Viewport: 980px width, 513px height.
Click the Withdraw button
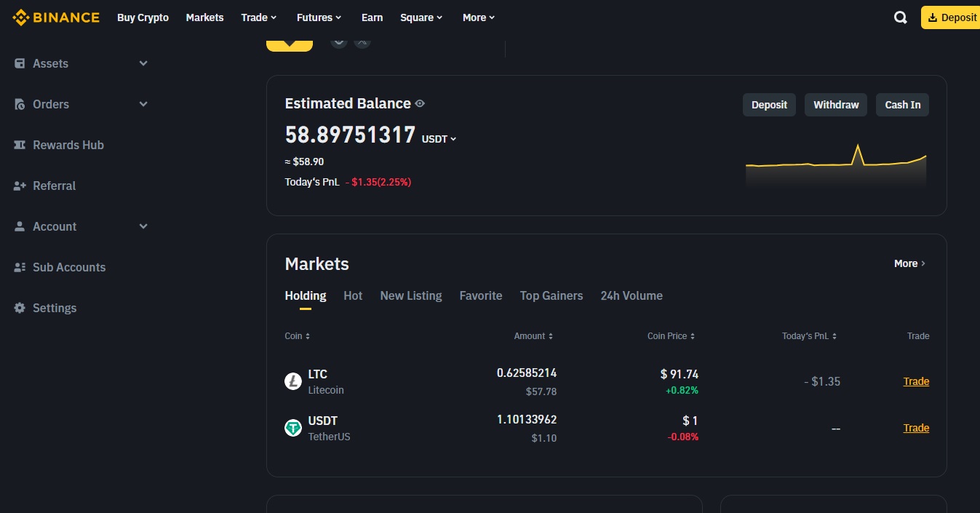(836, 105)
